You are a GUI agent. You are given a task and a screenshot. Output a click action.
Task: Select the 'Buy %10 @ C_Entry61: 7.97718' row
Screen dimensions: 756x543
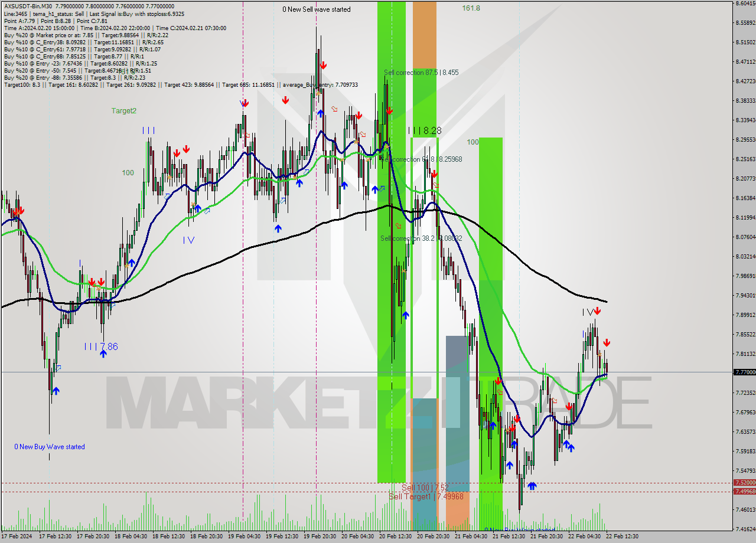pyautogui.click(x=82, y=48)
